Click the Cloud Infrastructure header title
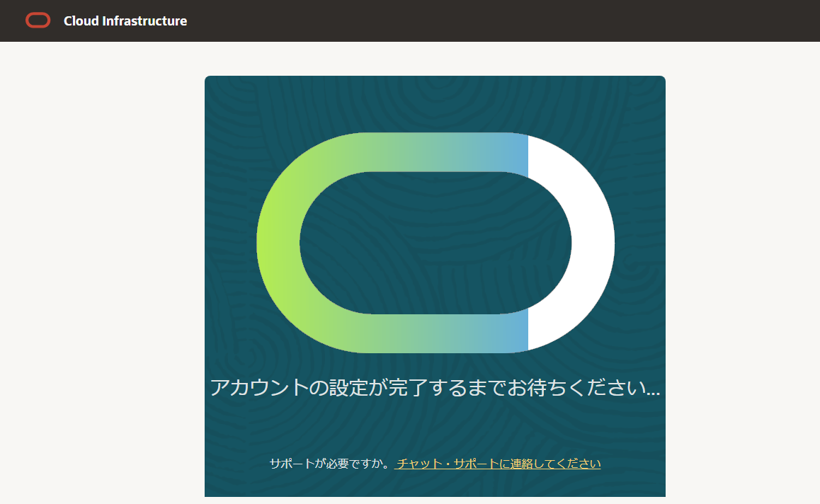The image size is (820, 504). point(125,21)
